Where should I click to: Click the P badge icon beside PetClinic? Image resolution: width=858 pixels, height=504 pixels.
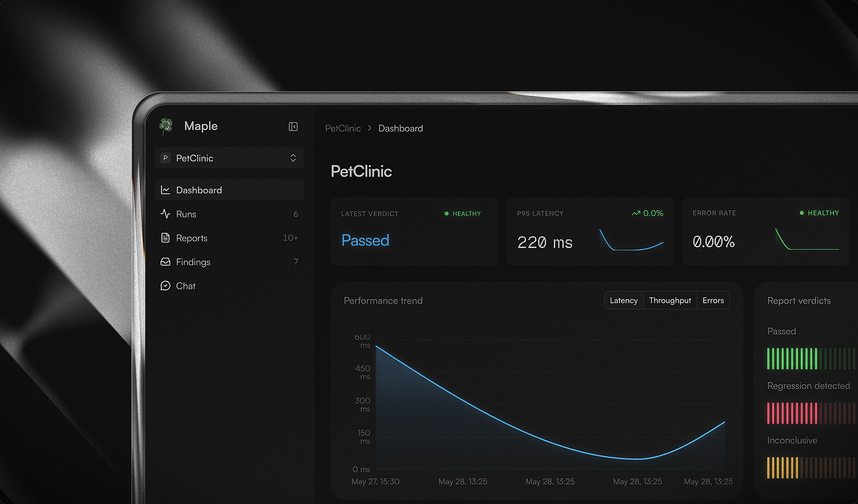coord(166,158)
